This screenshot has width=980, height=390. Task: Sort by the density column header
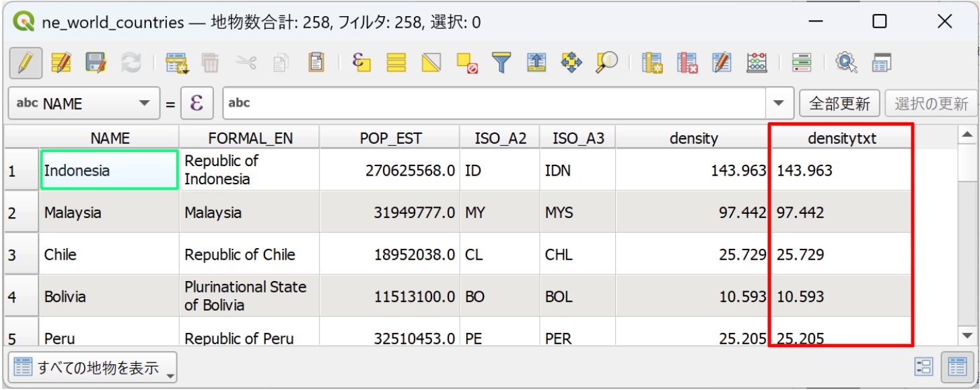pos(693,138)
